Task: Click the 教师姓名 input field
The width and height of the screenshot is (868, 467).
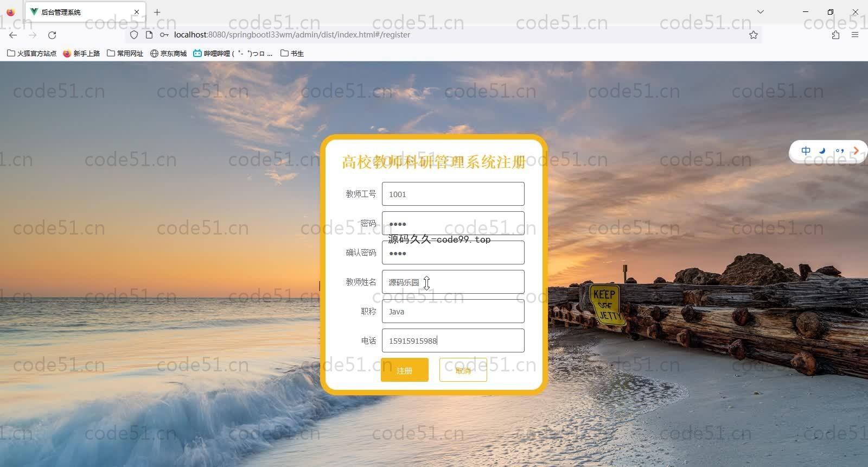Action: click(x=453, y=282)
